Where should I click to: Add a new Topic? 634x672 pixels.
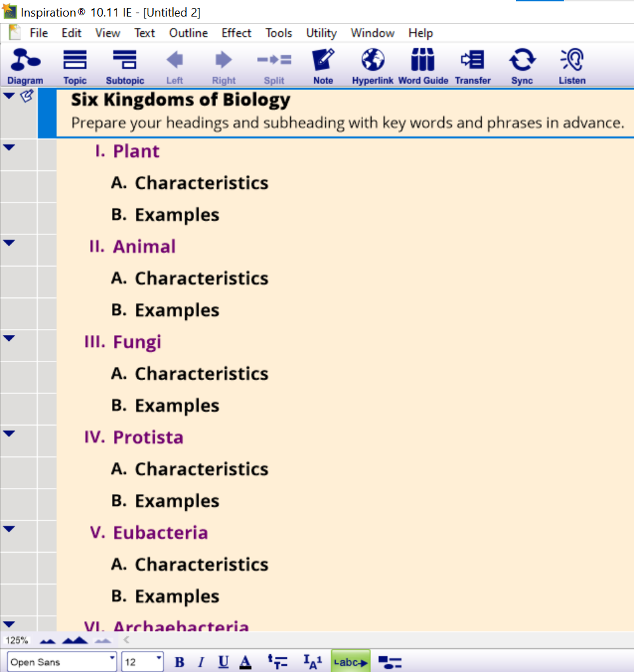[75, 66]
